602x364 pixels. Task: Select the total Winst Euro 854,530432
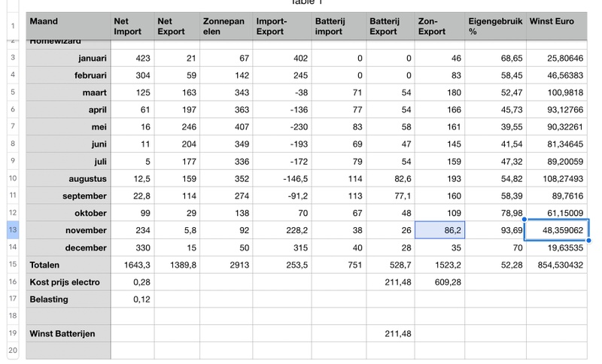pyautogui.click(x=557, y=265)
